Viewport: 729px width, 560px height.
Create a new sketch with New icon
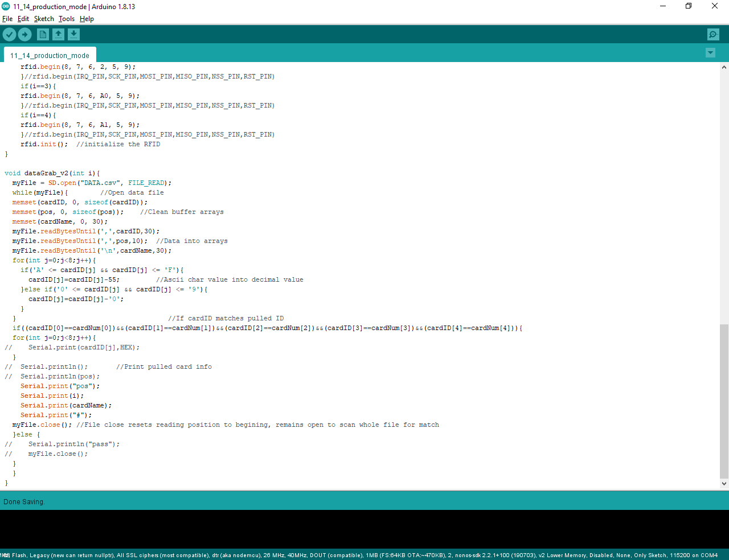pos(43,35)
